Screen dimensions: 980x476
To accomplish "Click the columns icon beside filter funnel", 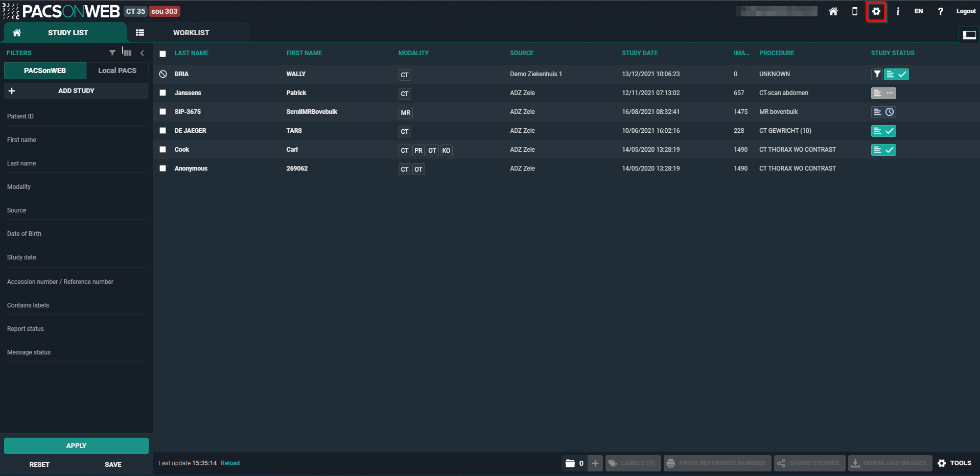I will coord(127,53).
